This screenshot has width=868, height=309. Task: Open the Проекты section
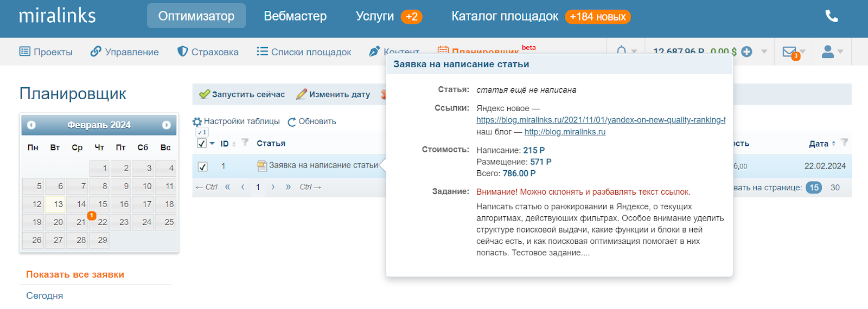point(46,52)
